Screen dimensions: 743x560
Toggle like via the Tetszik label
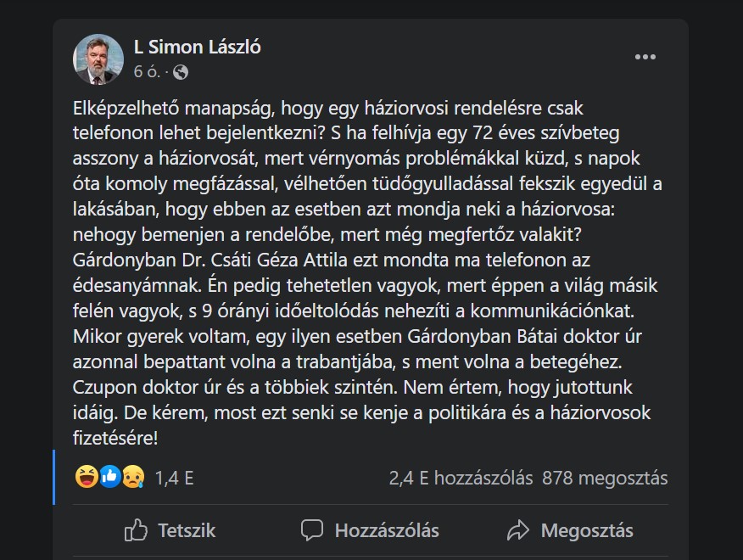coord(187,531)
